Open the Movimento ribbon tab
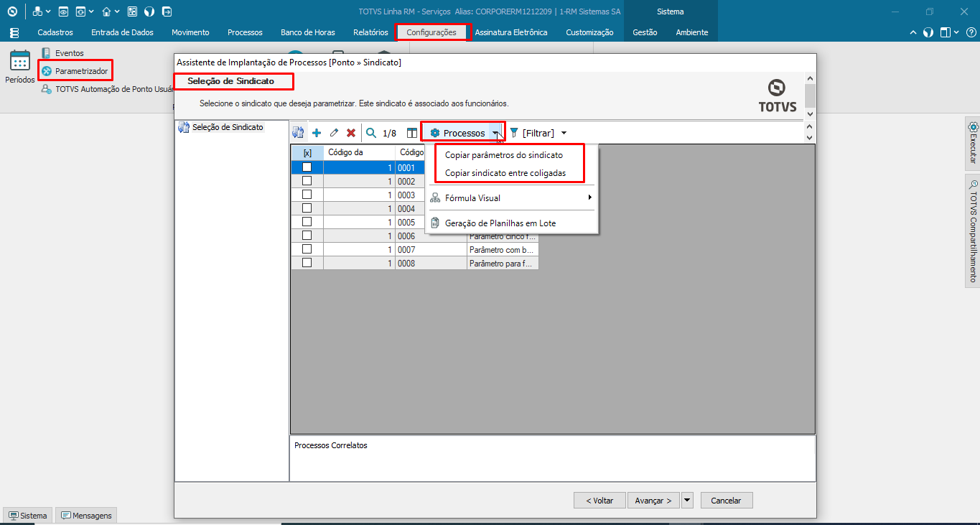This screenshot has width=980, height=525. tap(190, 32)
